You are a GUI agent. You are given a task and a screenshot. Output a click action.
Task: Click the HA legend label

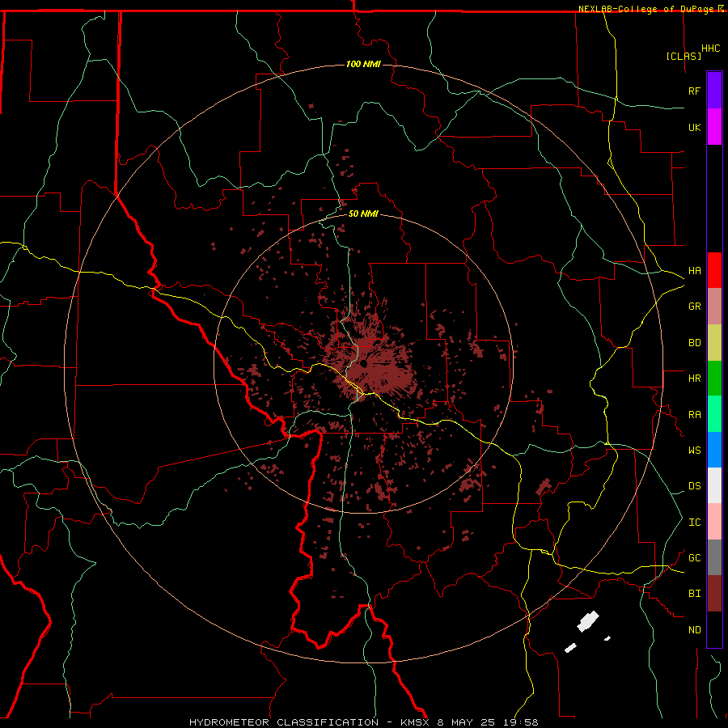(694, 271)
